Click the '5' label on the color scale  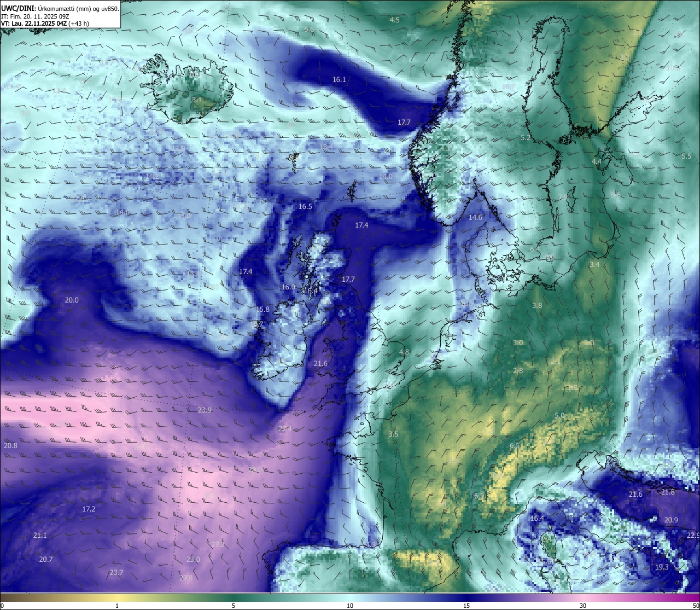click(x=234, y=606)
